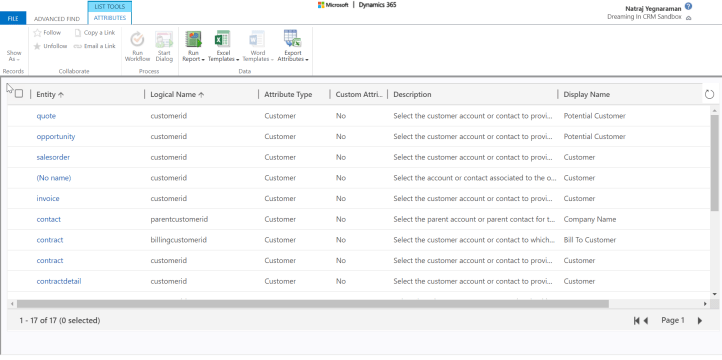
Task: Click the horizontal scrollbar thumb
Action: point(313,304)
